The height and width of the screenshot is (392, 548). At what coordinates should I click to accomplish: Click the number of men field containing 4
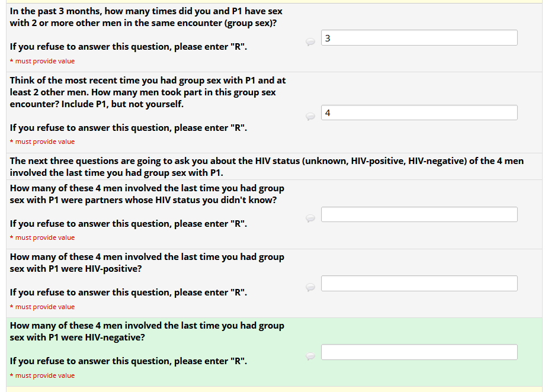pos(419,113)
